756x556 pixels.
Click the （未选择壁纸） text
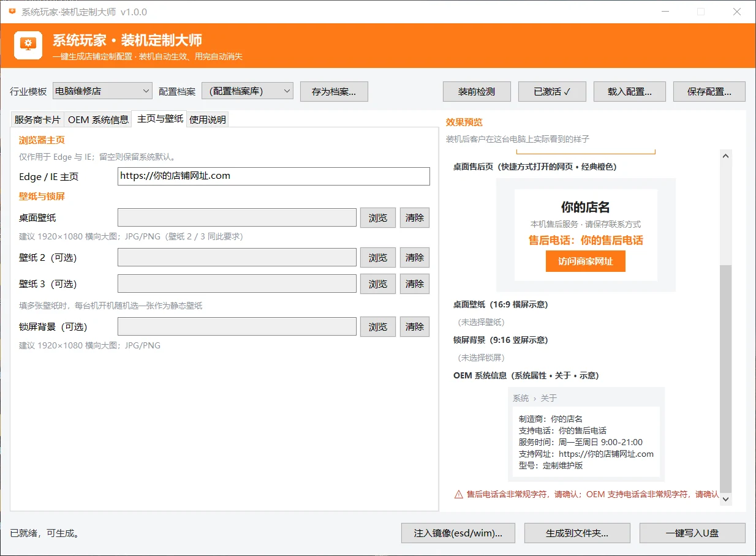coord(482,322)
